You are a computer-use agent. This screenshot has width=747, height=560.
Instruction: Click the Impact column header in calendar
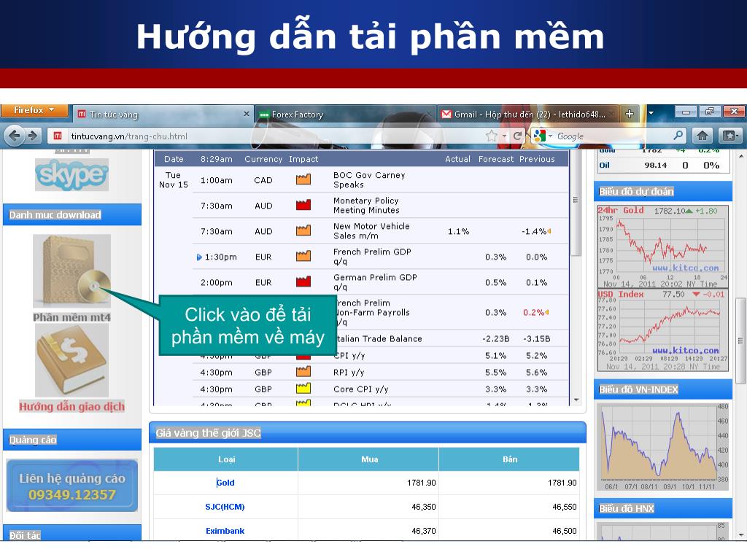coord(303,159)
